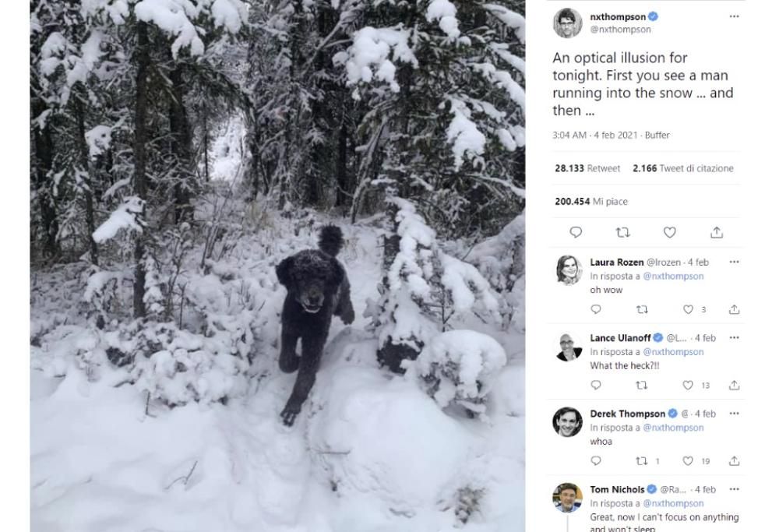Retweet Lance Ulanoff's reply

[642, 385]
